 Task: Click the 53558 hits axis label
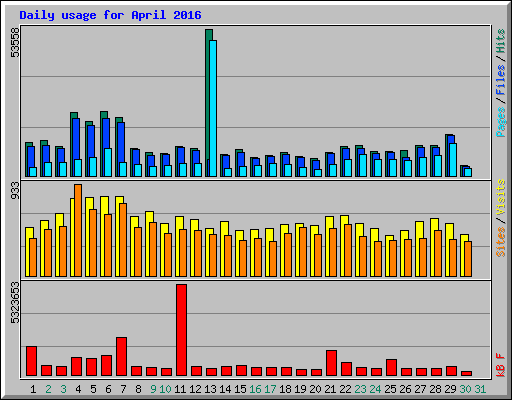15,43
